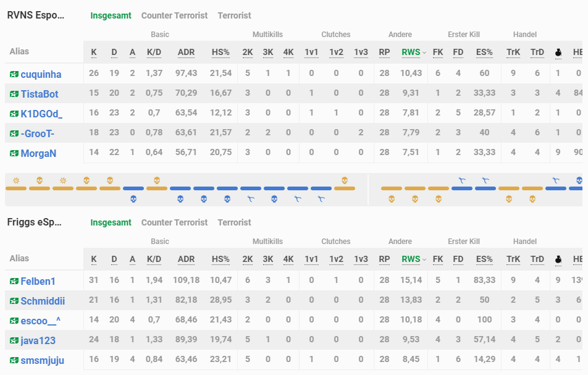Click round 6 blue bar in timeline
The image size is (588, 375).
click(133, 188)
